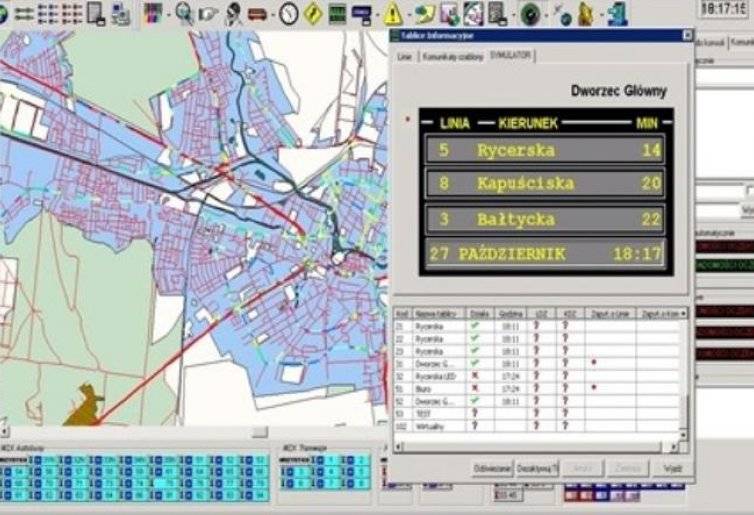Viewport: 754px width, 515px height.
Task: Click the red bus icon in toolbar
Action: (258, 14)
